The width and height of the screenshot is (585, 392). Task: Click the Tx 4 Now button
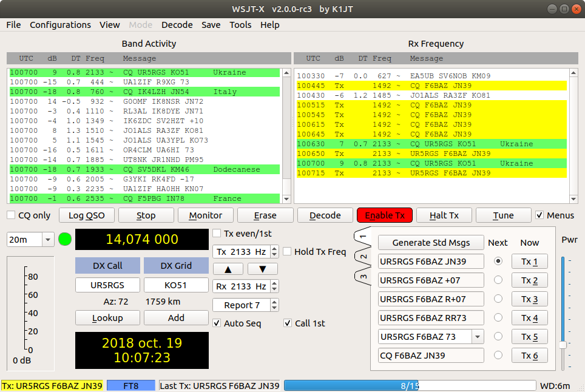[x=529, y=318]
